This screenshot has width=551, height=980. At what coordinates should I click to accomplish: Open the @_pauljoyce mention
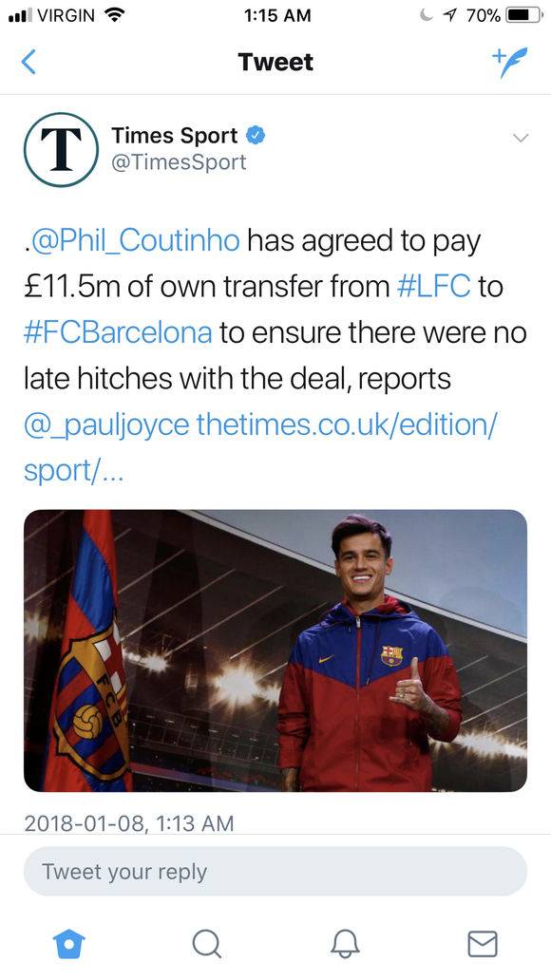click(106, 425)
